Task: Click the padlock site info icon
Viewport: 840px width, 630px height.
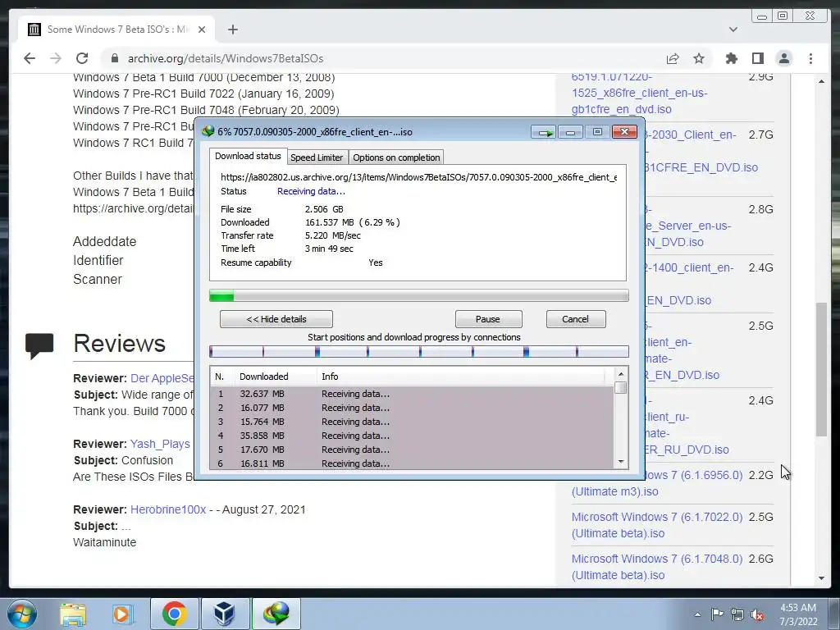Action: (115, 58)
